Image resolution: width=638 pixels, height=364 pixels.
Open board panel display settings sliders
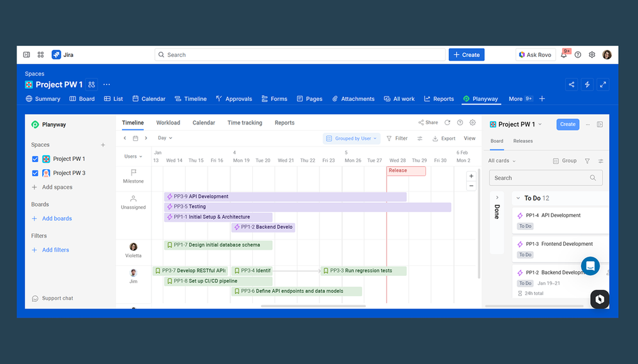click(x=600, y=161)
